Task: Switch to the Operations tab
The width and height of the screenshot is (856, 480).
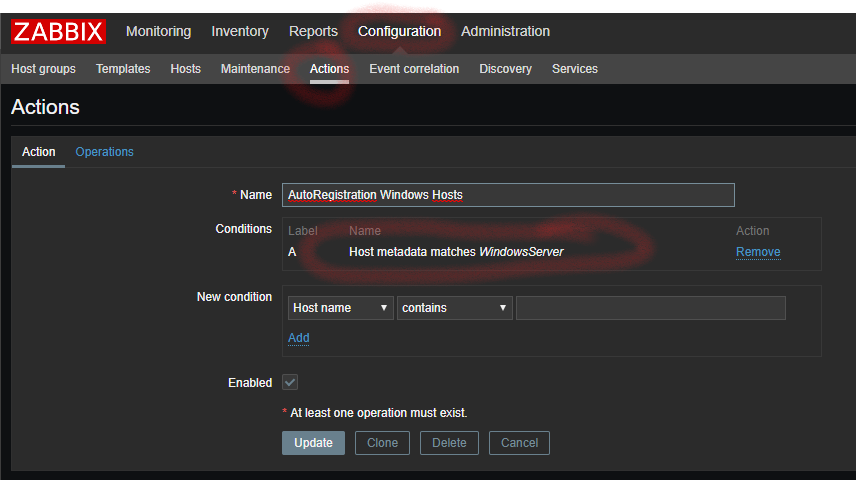Action: [104, 152]
